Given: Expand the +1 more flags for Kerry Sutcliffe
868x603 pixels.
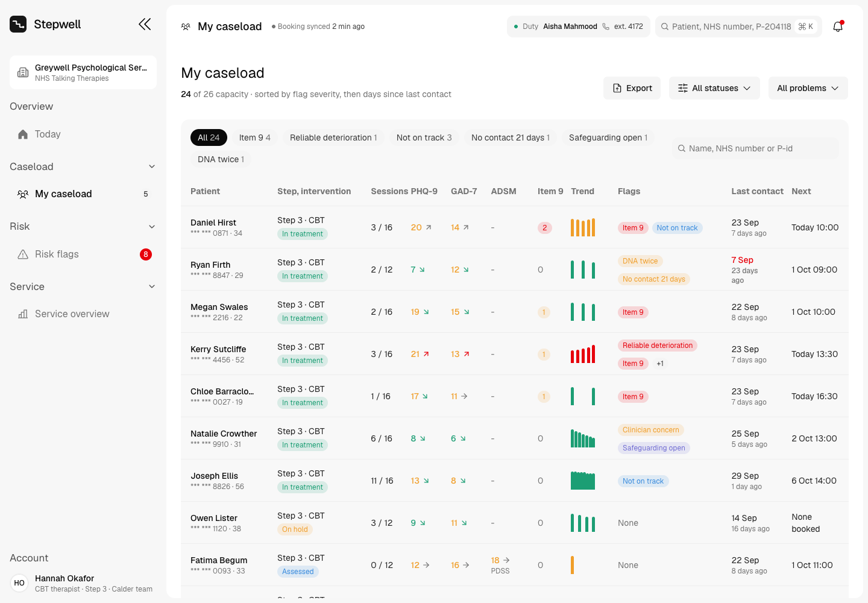Looking at the screenshot, I should 660,364.
